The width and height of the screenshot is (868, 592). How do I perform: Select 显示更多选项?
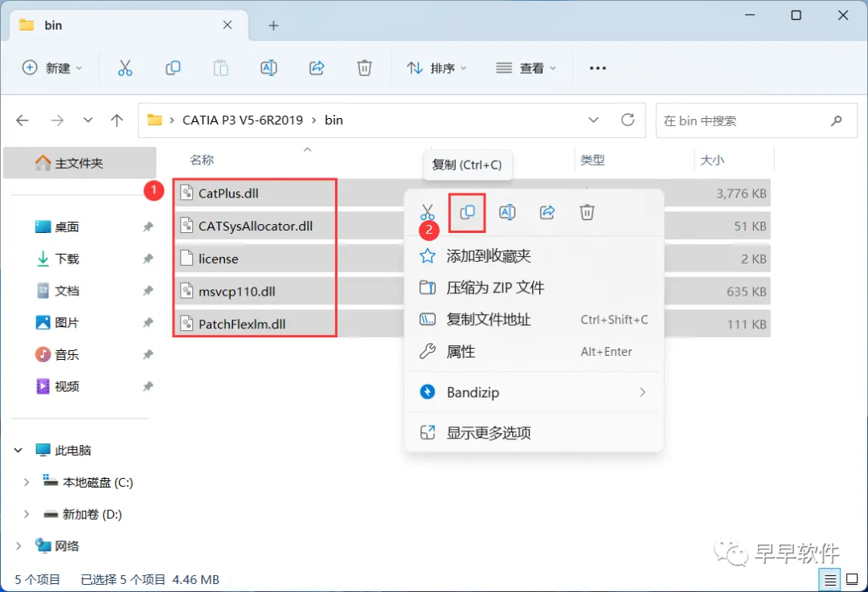pyautogui.click(x=534, y=433)
